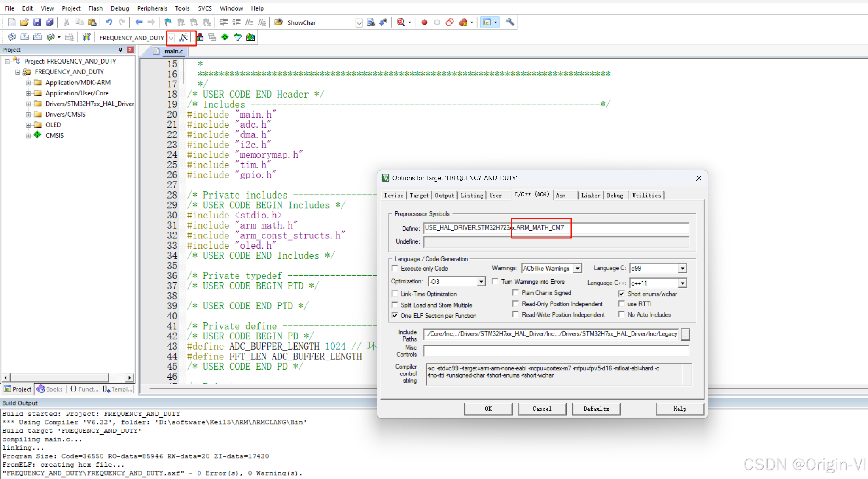Click OK in Options dialog
868x479 pixels.
pyautogui.click(x=488, y=409)
